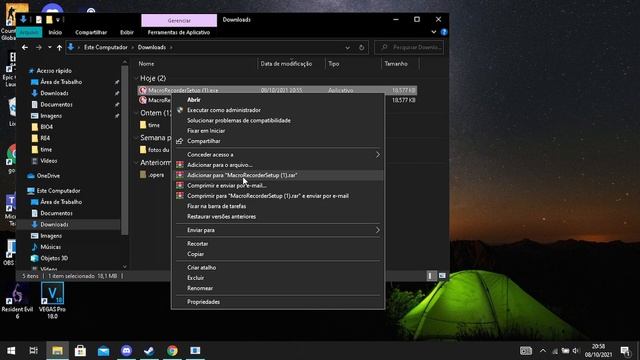Open Resident Evil 6 desktop shortcut
This screenshot has width=640, height=360.
[17, 300]
